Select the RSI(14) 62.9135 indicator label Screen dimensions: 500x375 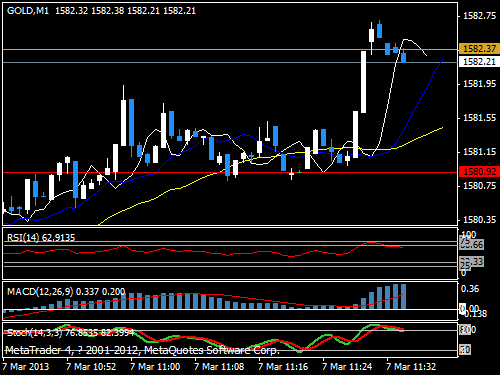tap(41, 238)
